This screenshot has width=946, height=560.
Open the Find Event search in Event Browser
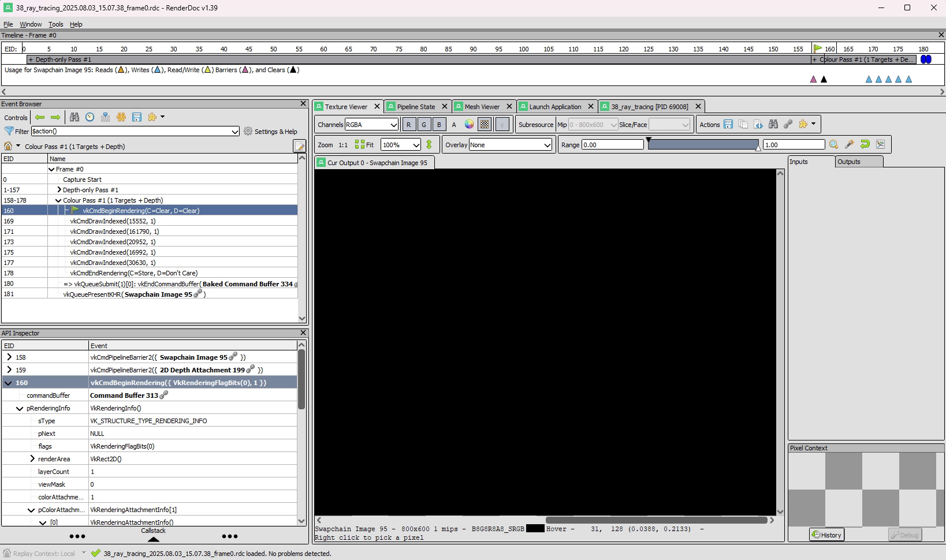pyautogui.click(x=74, y=117)
